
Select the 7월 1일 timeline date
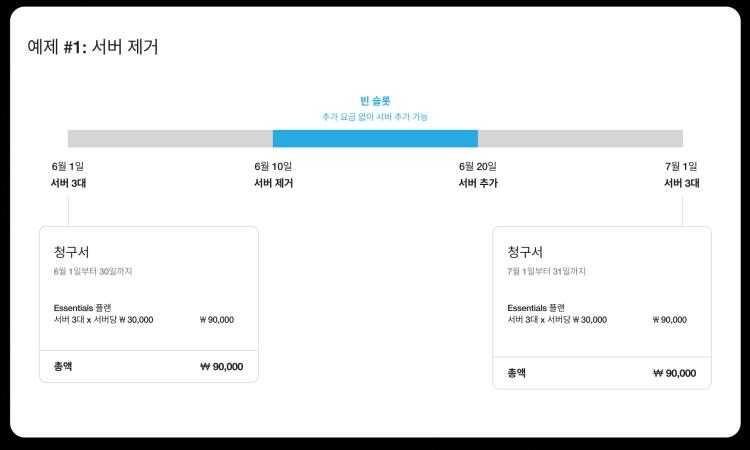(x=681, y=166)
